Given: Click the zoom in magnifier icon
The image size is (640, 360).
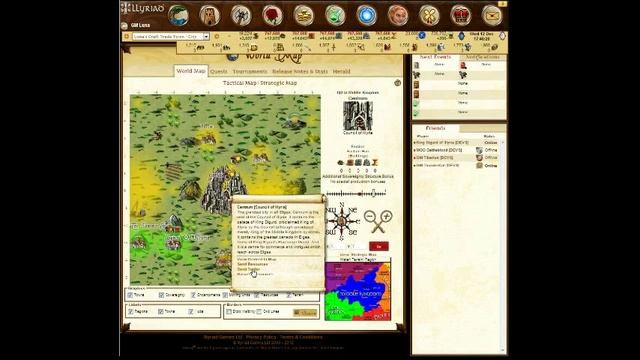Looking at the screenshot, I should click(x=386, y=216).
